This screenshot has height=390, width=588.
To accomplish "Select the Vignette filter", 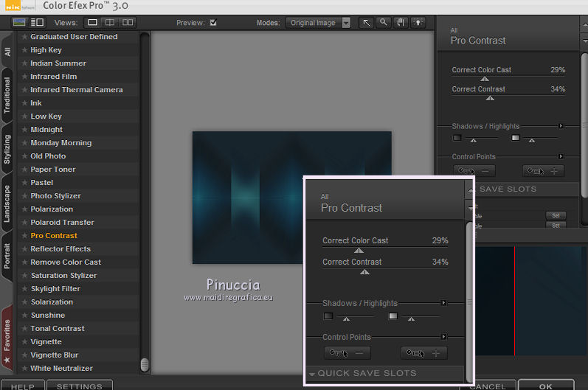I will 46,341.
